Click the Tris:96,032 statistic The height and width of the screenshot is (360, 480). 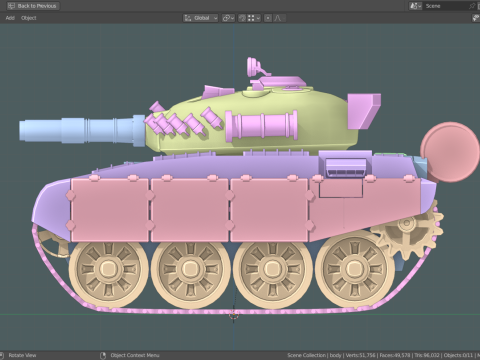[427, 355]
